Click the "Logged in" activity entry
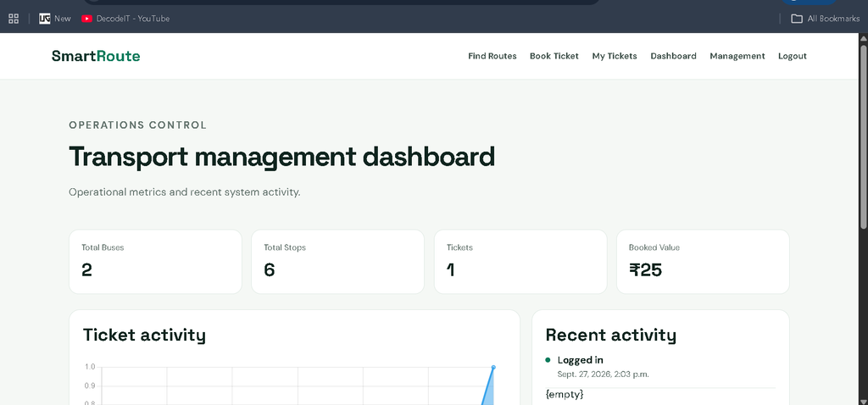The width and height of the screenshot is (868, 405). coord(580,360)
